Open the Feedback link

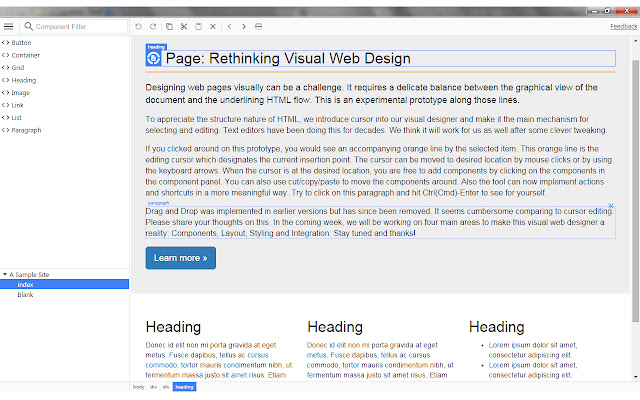(623, 26)
